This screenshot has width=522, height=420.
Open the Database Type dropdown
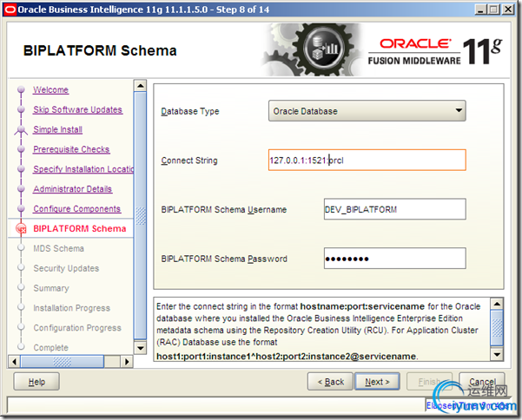pyautogui.click(x=367, y=111)
